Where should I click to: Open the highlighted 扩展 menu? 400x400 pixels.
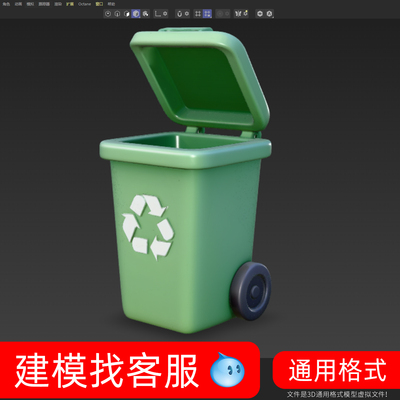[x=70, y=4]
